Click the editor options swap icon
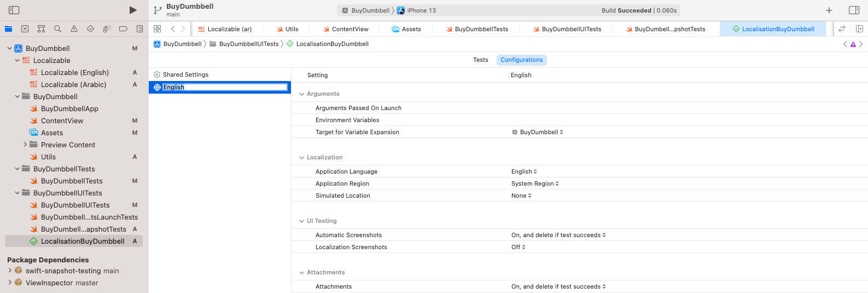The width and height of the screenshot is (868, 293). [842, 29]
